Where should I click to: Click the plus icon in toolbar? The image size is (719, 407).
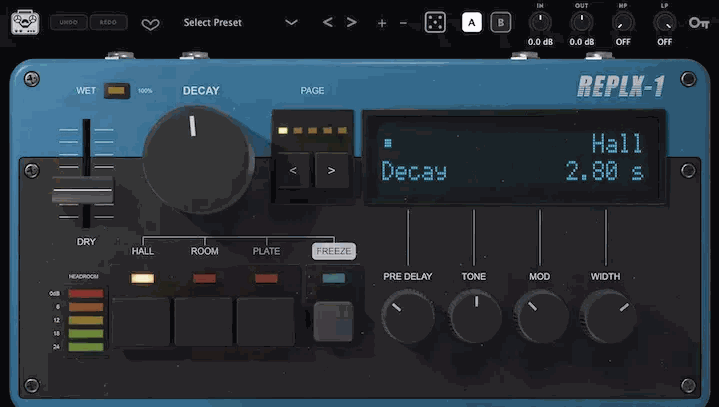click(382, 23)
